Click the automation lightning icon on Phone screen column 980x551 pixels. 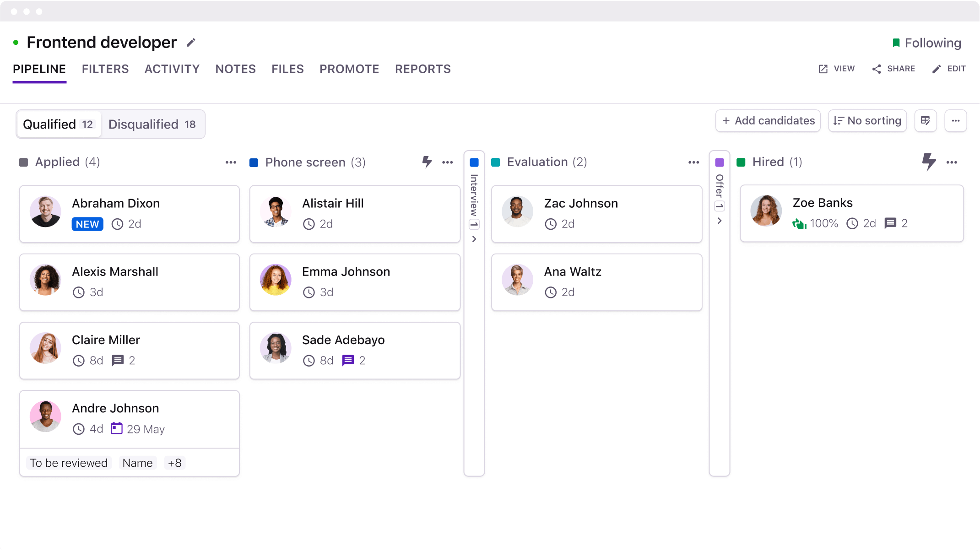click(427, 162)
